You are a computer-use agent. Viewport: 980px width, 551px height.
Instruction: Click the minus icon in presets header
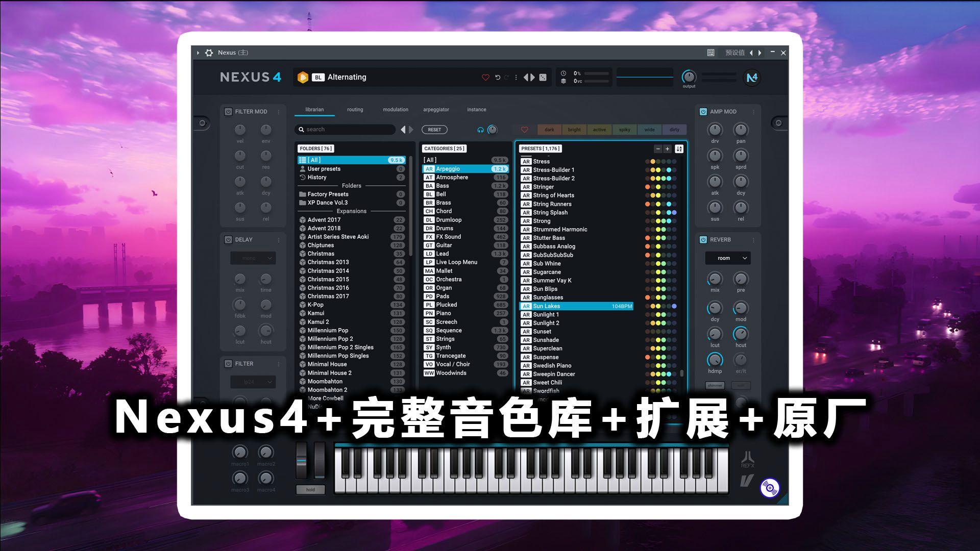coord(658,149)
